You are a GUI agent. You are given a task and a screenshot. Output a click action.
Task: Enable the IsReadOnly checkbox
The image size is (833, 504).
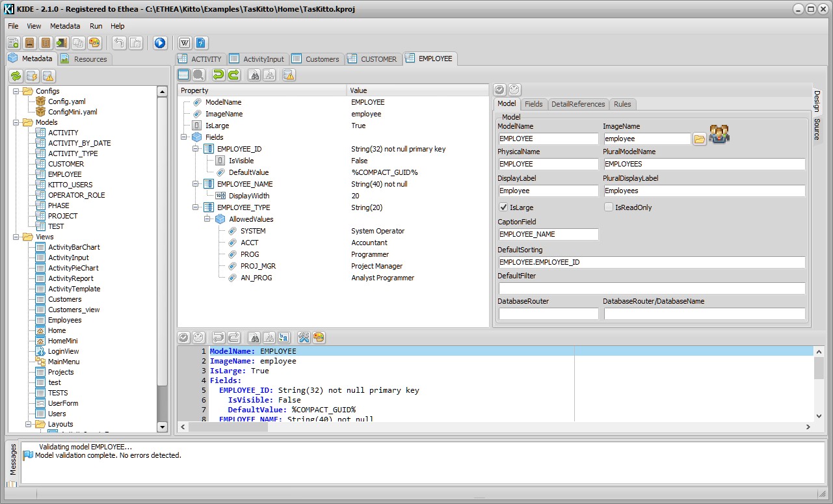tap(609, 207)
